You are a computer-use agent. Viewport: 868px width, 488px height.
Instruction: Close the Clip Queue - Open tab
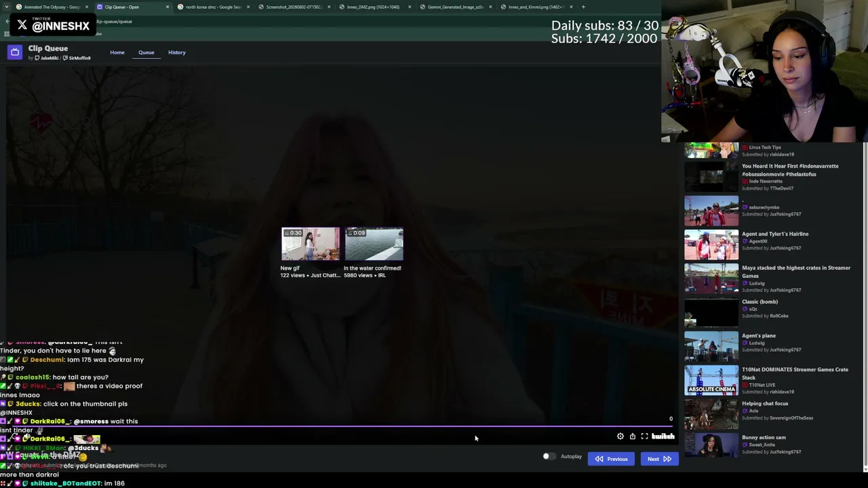167,7
